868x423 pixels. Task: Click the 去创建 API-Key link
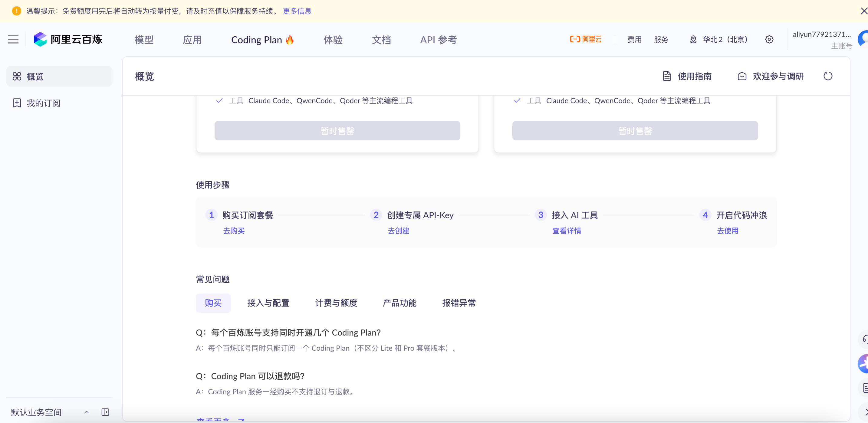(x=398, y=231)
